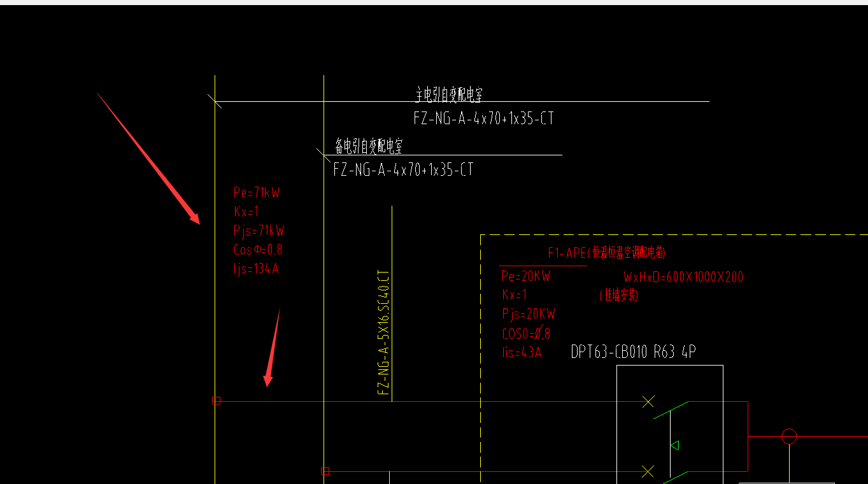Select the CosΦ=0.8 text
The image size is (868, 484).
click(x=258, y=250)
